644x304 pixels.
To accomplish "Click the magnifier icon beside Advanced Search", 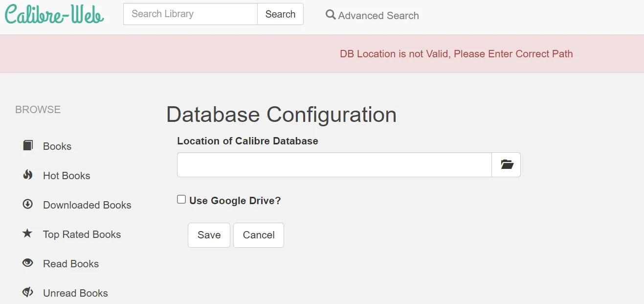I will pos(330,15).
